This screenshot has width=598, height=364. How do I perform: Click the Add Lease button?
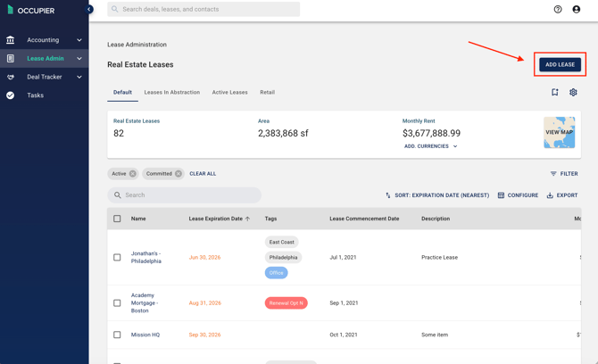pyautogui.click(x=560, y=64)
